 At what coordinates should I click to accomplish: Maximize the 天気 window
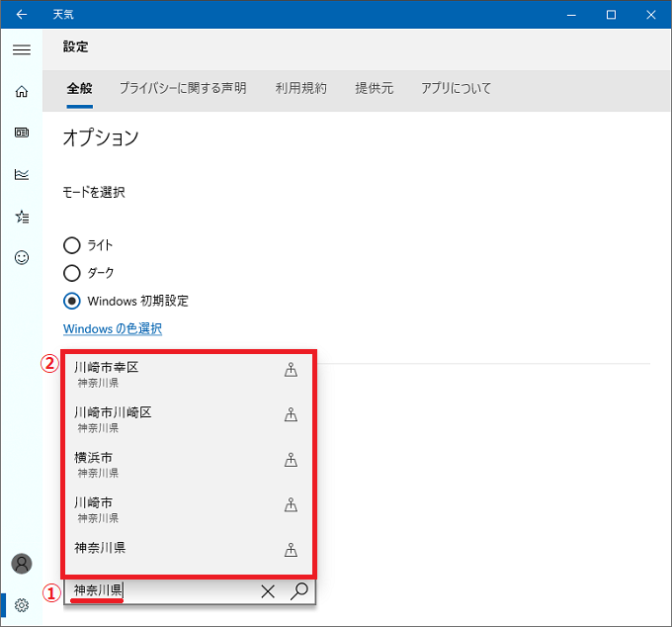[611, 15]
